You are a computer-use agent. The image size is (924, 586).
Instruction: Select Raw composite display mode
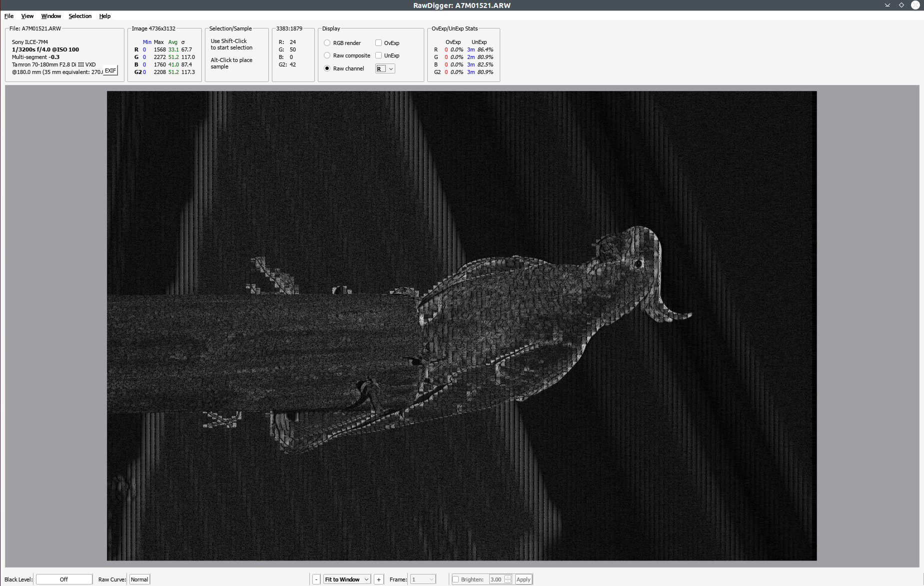[327, 55]
